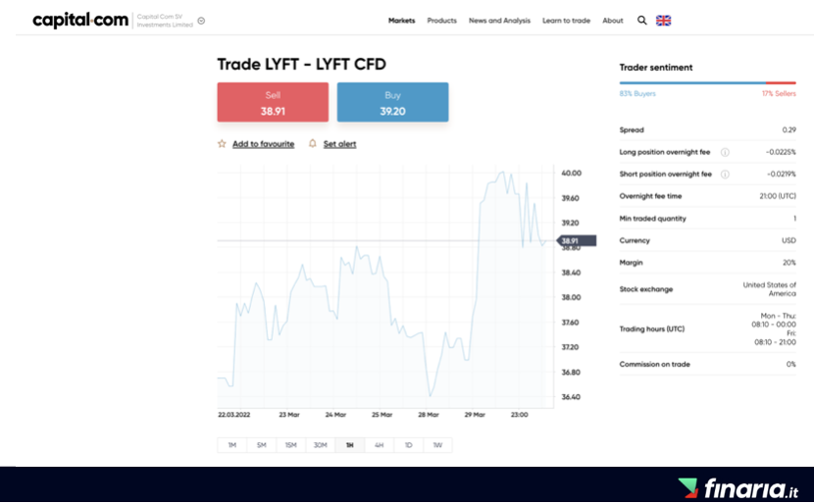Image resolution: width=814 pixels, height=504 pixels.
Task: Click the Trade LYFT - LYFT CFD heading
Action: (302, 65)
